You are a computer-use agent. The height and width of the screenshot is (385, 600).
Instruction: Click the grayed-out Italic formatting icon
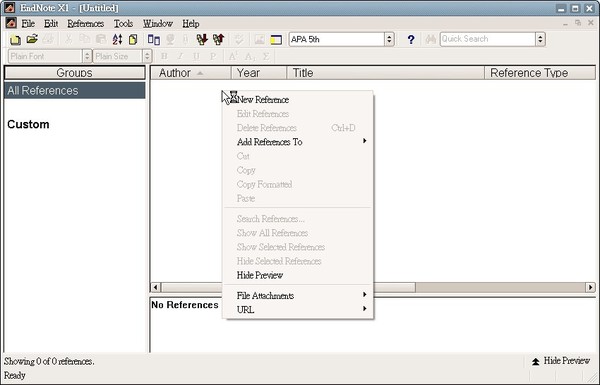tap(180, 56)
